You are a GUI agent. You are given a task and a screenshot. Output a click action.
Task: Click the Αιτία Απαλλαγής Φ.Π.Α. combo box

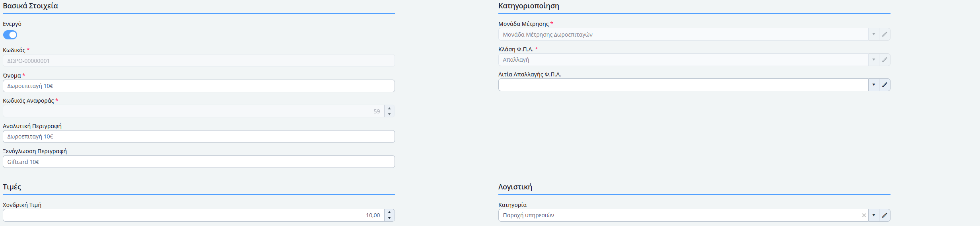[x=682, y=85]
